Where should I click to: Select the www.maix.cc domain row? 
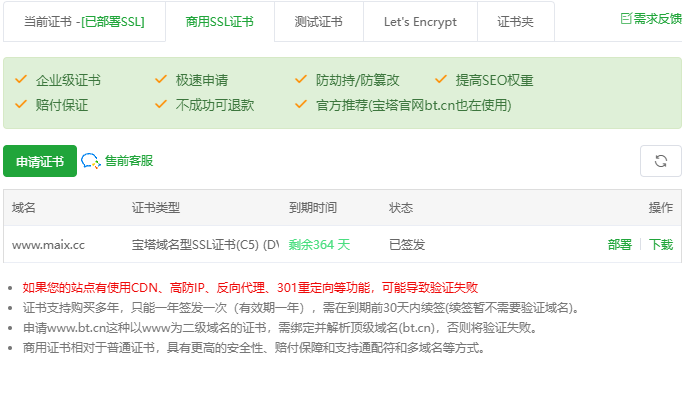pyautogui.click(x=342, y=244)
